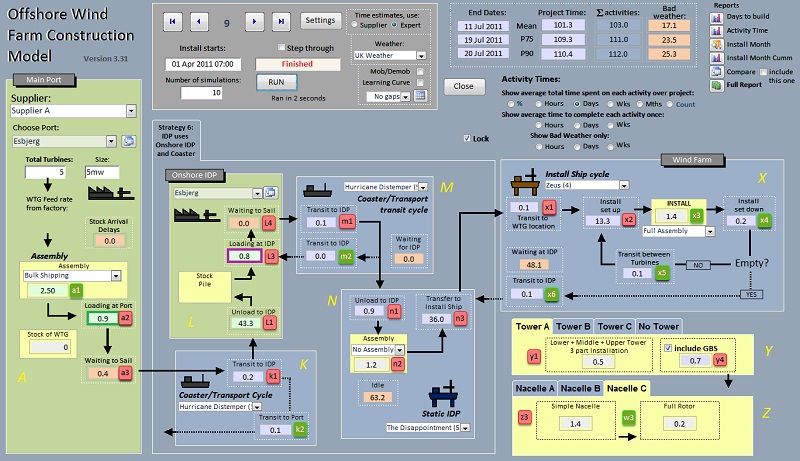Click the green x3 INSTALL tag
This screenshot has width=800, height=461.
696,216
